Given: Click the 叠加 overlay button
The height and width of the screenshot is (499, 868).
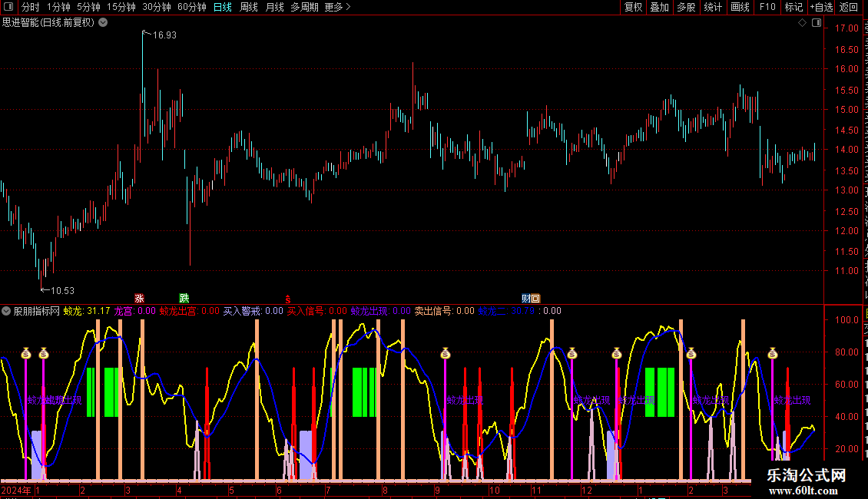Looking at the screenshot, I should pyautogui.click(x=660, y=7).
